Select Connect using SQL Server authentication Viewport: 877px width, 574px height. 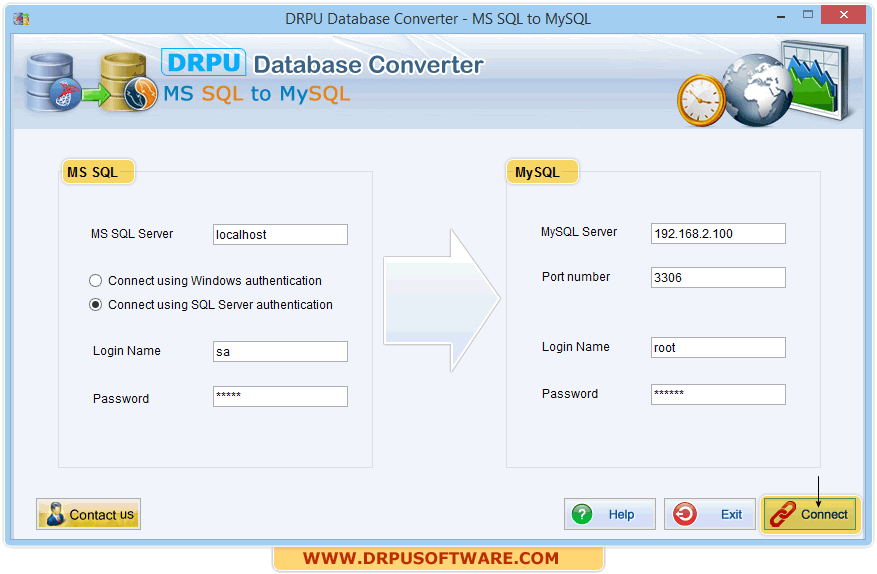point(211,304)
